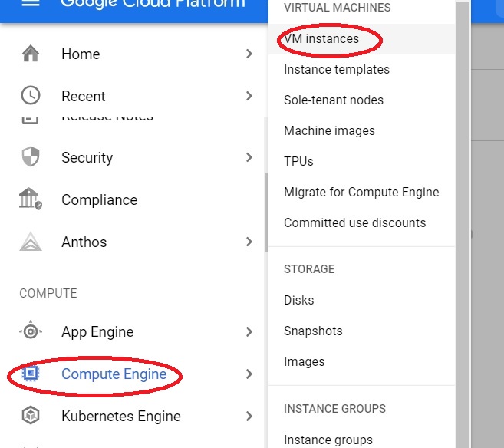Click the navigation menu scrollbar thumb
504x448 pixels.
(x=266, y=212)
